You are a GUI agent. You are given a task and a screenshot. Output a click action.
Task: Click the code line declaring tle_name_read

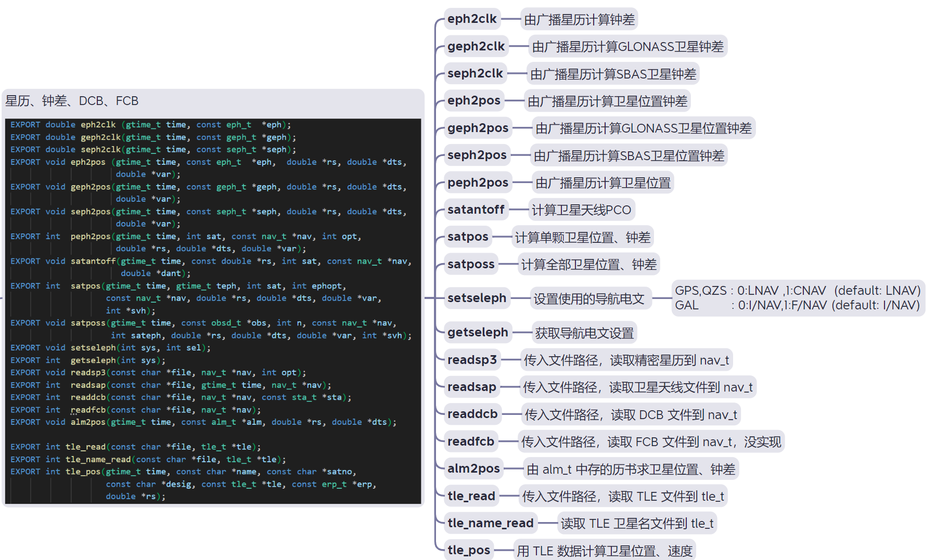click(x=148, y=460)
